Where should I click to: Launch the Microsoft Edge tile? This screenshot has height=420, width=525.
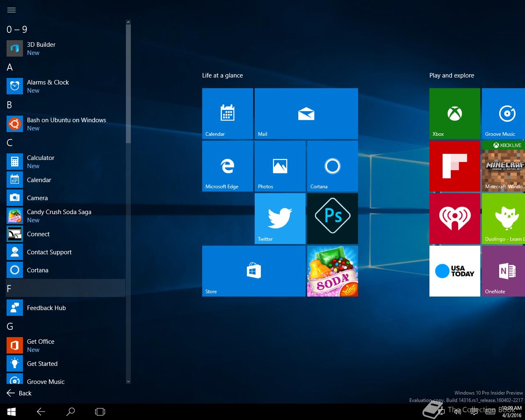tap(228, 166)
